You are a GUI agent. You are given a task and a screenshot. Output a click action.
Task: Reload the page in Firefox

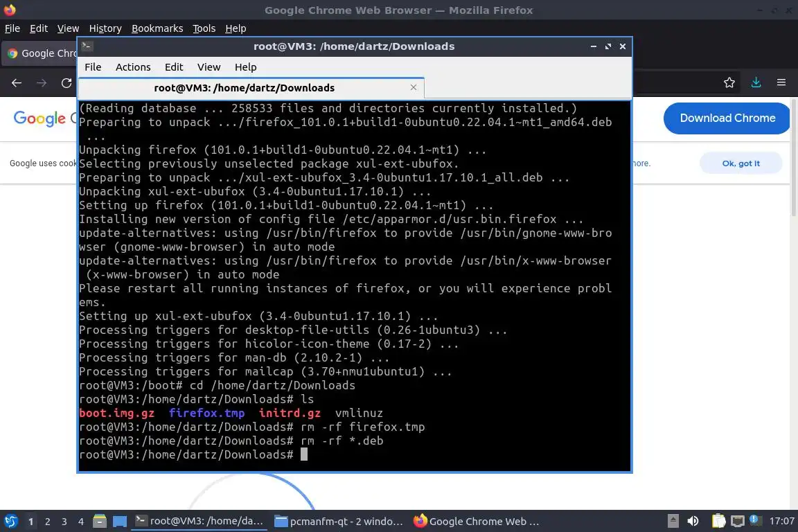click(x=66, y=83)
